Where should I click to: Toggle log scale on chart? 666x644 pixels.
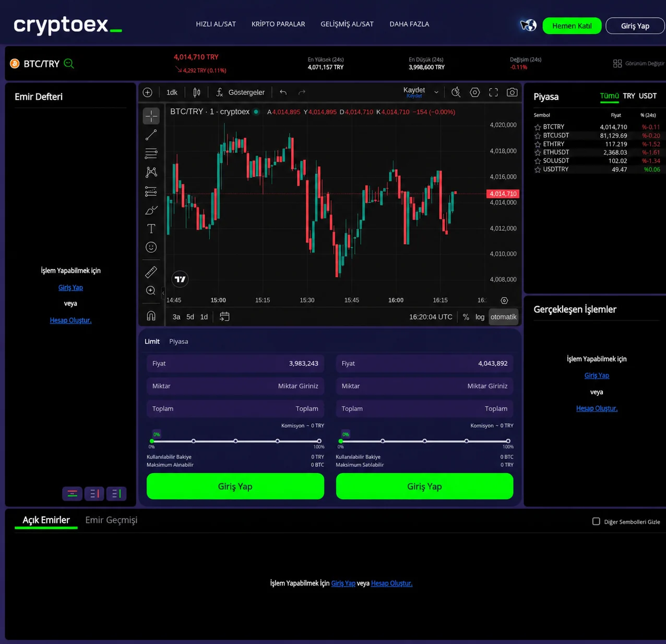click(x=480, y=317)
